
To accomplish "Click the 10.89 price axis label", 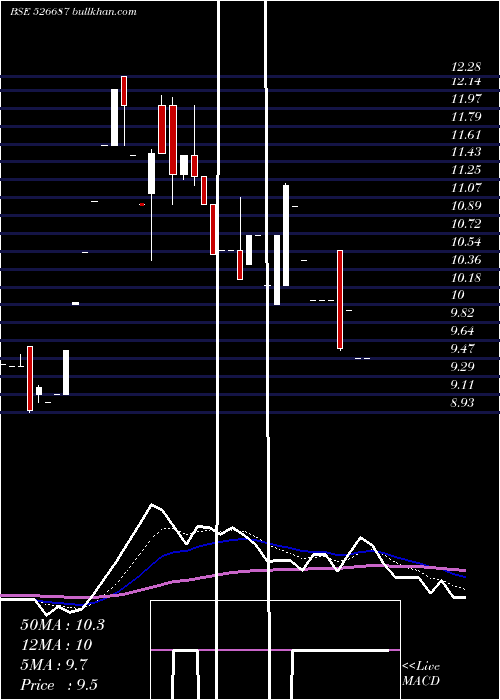I will pos(466,206).
